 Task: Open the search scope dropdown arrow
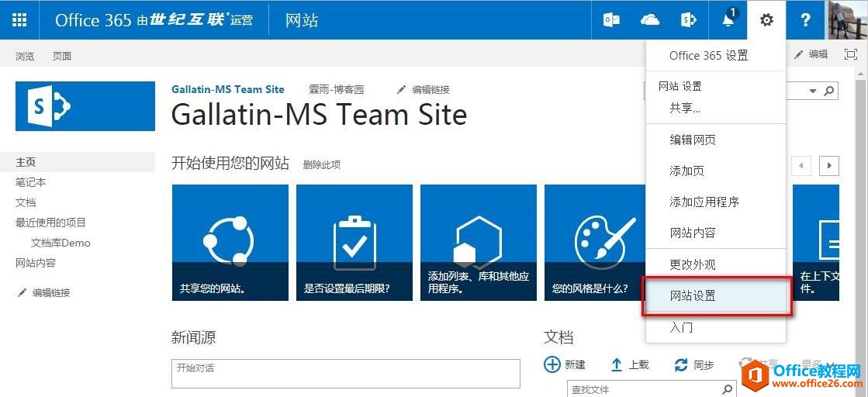[x=813, y=91]
